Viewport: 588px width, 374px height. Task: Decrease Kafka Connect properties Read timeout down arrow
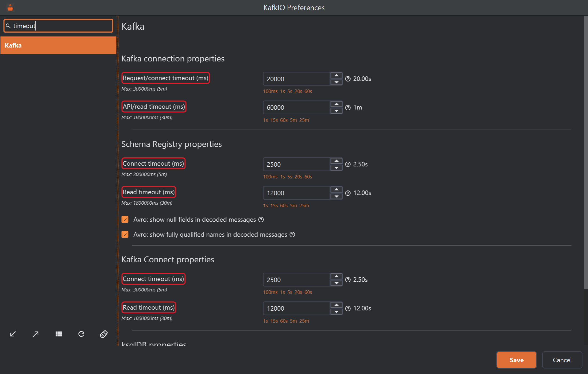336,311
